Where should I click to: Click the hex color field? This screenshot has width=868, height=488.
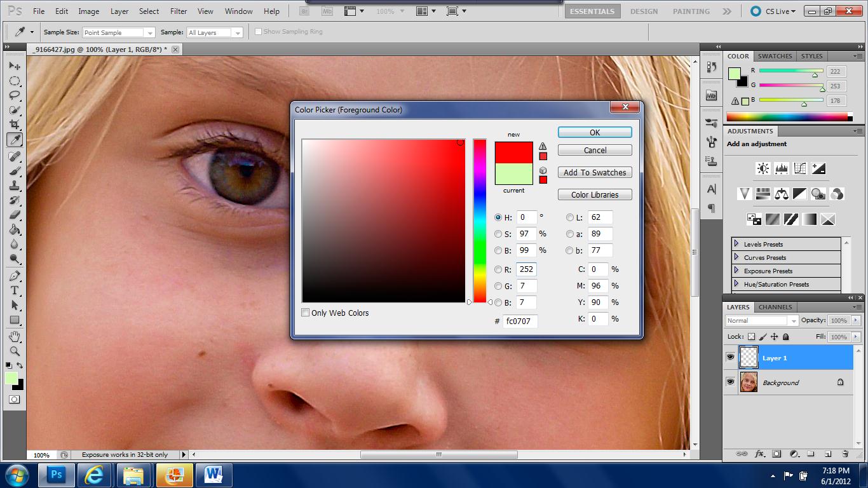[520, 321]
